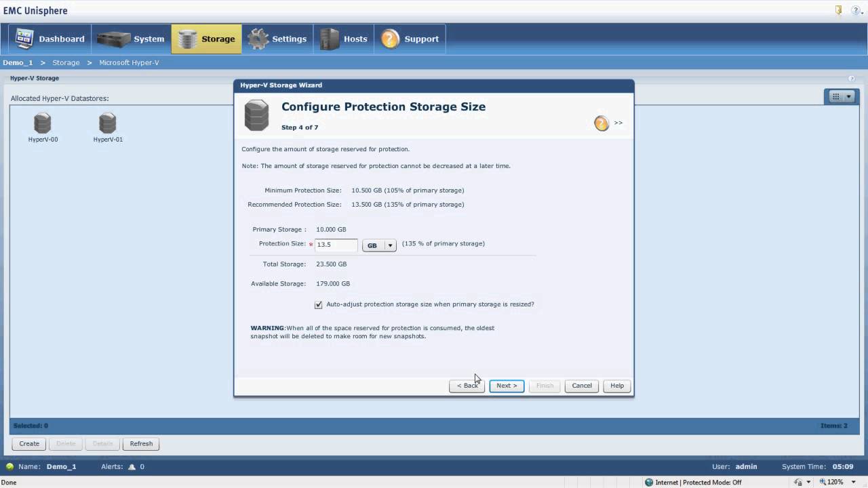Click the wizard storage cylinder icon
This screenshot has width=868, height=488.
257,115
